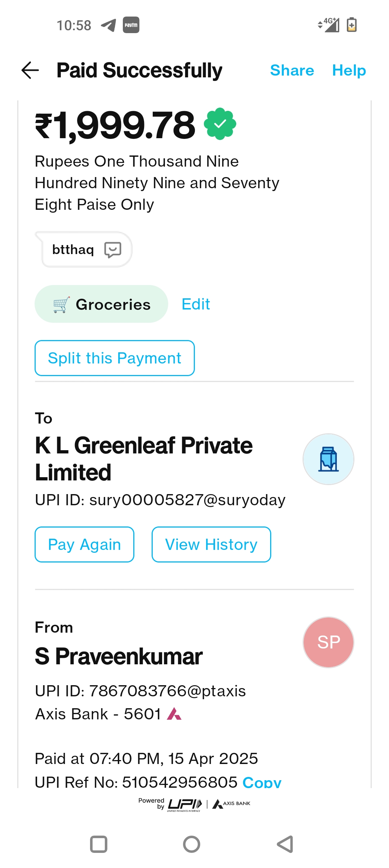Image resolution: width=389 pixels, height=868 pixels.
Task: Tap the Paytm notification icon in status bar
Action: (131, 25)
